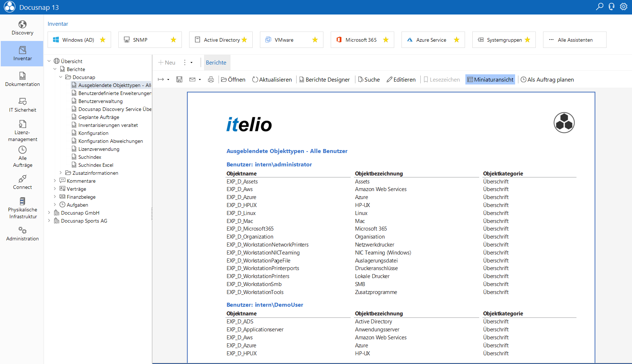Image resolution: width=632 pixels, height=364 pixels.
Task: Toggle the Miniaturansicht view
Action: click(x=490, y=79)
